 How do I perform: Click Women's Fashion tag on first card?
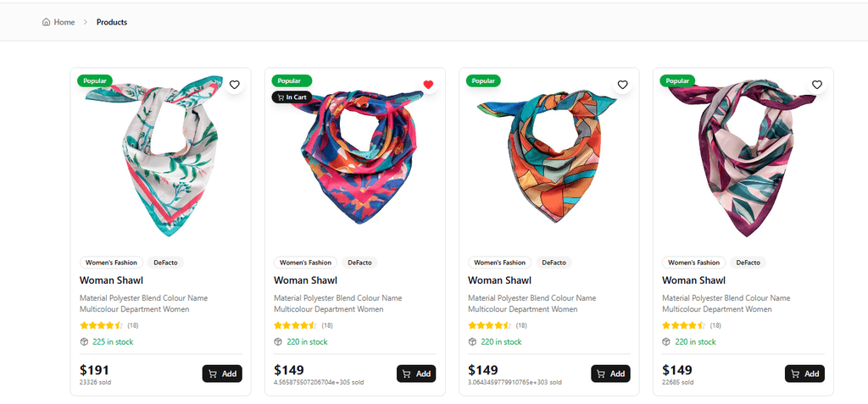(x=112, y=263)
